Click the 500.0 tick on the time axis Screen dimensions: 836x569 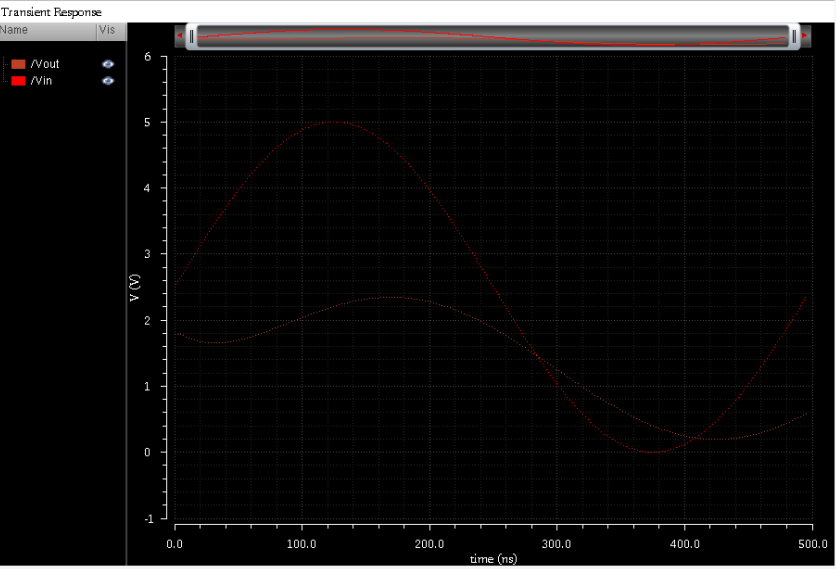[x=812, y=543]
